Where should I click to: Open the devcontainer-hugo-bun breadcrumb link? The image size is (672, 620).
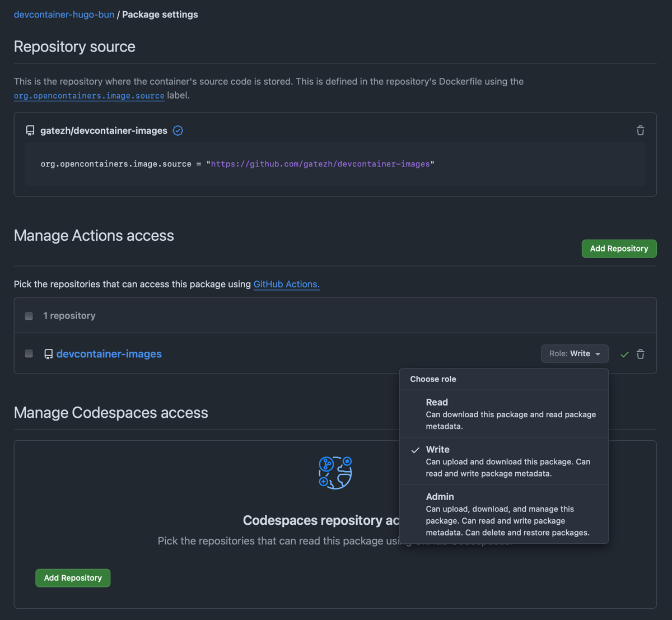point(64,15)
